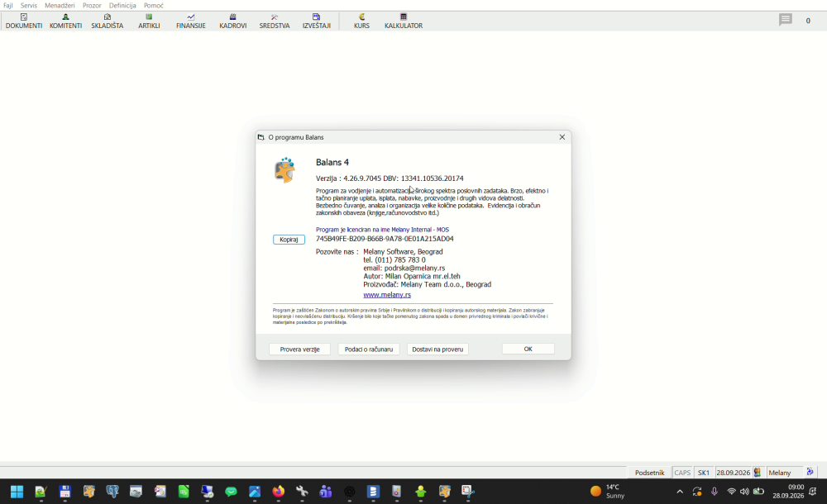Click the message counter showing 0
This screenshot has width=827, height=504.
click(x=807, y=21)
